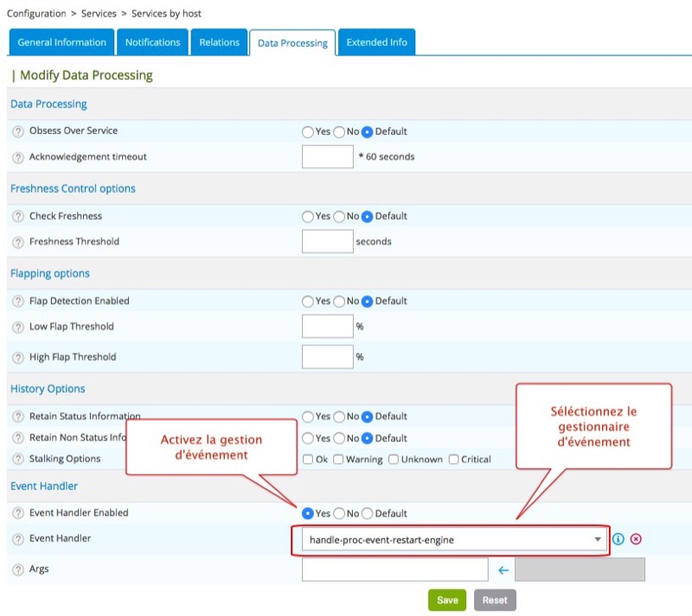Open the General Information tab
Viewport: 692px width, 616px height.
[61, 42]
